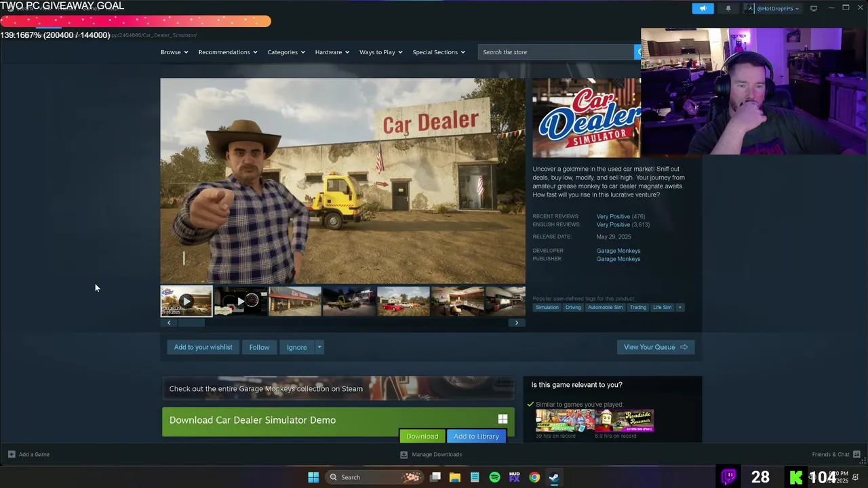Click 'Add to Library' for the demo
The image size is (868, 488).
tap(476, 436)
